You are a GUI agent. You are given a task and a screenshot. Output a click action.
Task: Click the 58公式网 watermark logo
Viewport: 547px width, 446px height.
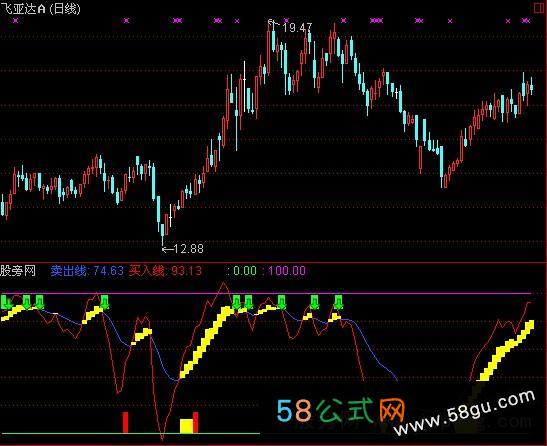tap(340, 411)
